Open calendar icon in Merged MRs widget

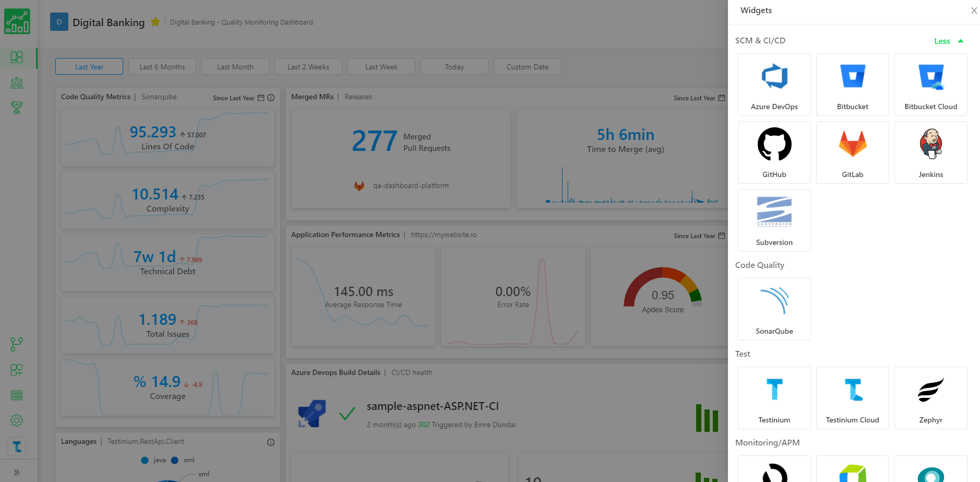722,98
